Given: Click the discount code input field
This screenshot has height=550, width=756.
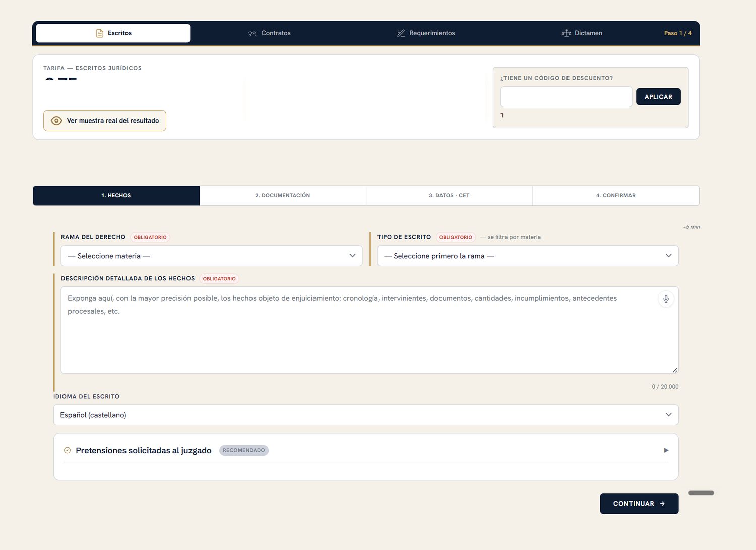Looking at the screenshot, I should click(566, 97).
